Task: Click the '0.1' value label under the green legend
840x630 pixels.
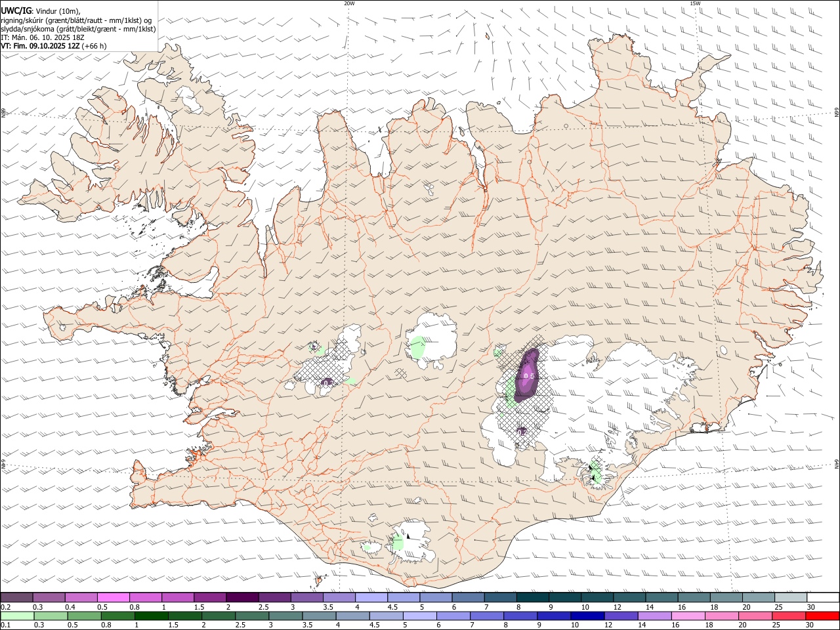Action: (5, 625)
